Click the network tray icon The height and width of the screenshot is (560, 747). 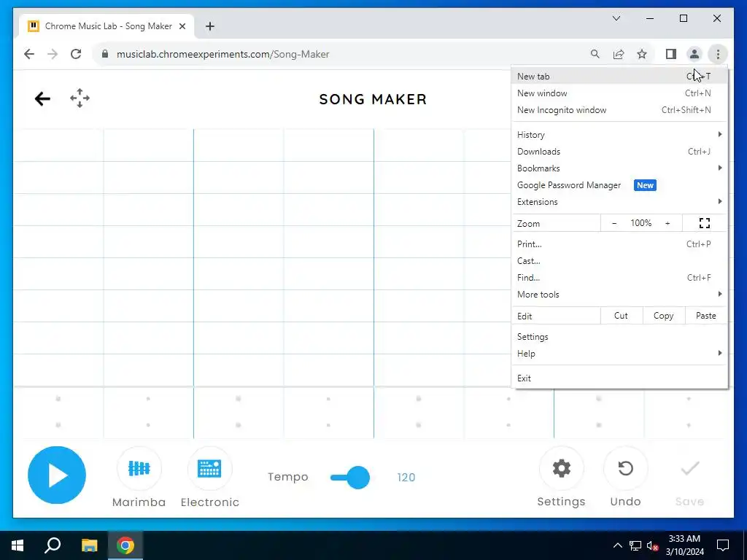tap(635, 545)
